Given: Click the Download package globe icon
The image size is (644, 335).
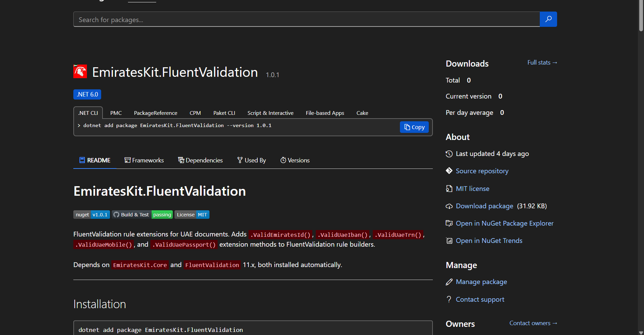Looking at the screenshot, I should (449, 206).
